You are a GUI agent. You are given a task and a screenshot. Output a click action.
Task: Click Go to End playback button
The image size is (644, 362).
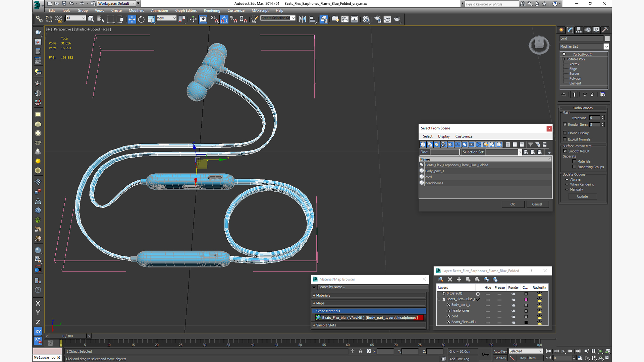[578, 351]
